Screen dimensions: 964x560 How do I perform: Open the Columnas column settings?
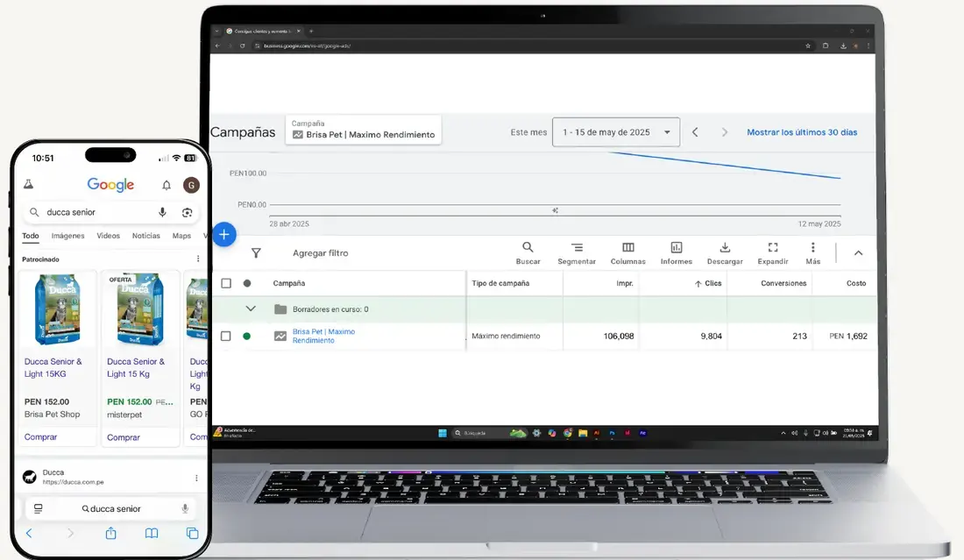click(x=627, y=252)
